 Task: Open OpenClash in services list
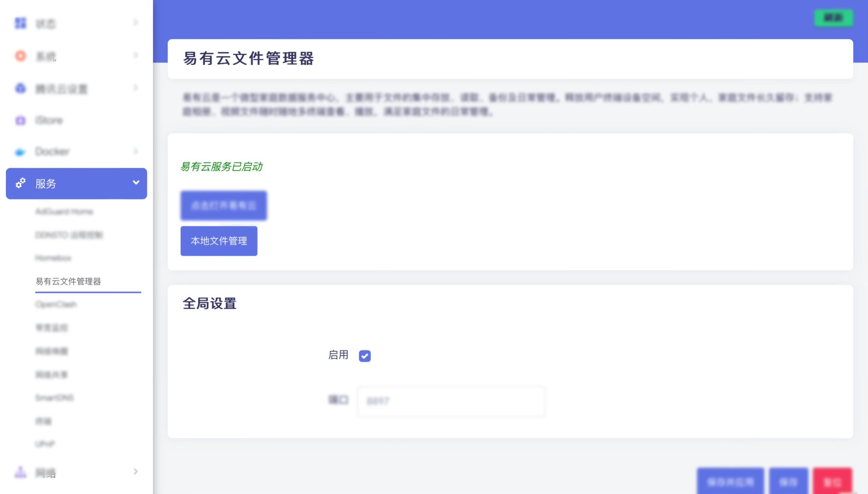(x=56, y=304)
